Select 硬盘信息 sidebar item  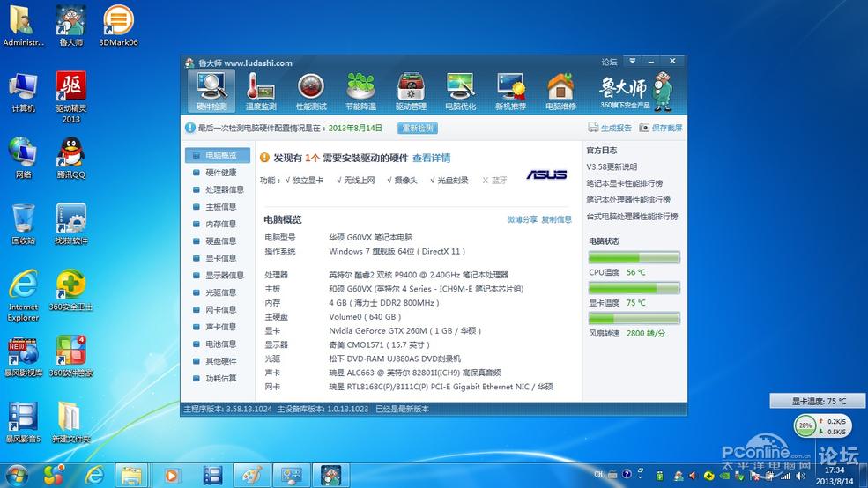218,241
